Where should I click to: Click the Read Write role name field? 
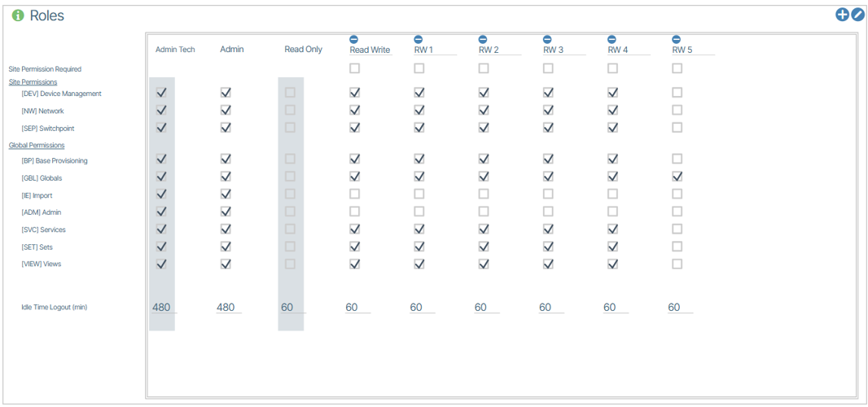click(370, 50)
